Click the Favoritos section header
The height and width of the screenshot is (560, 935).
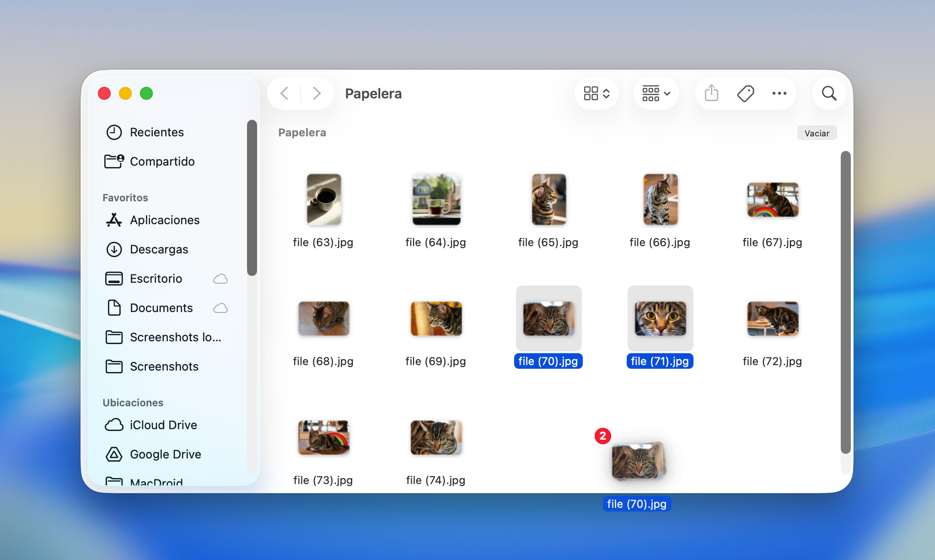[x=125, y=198]
